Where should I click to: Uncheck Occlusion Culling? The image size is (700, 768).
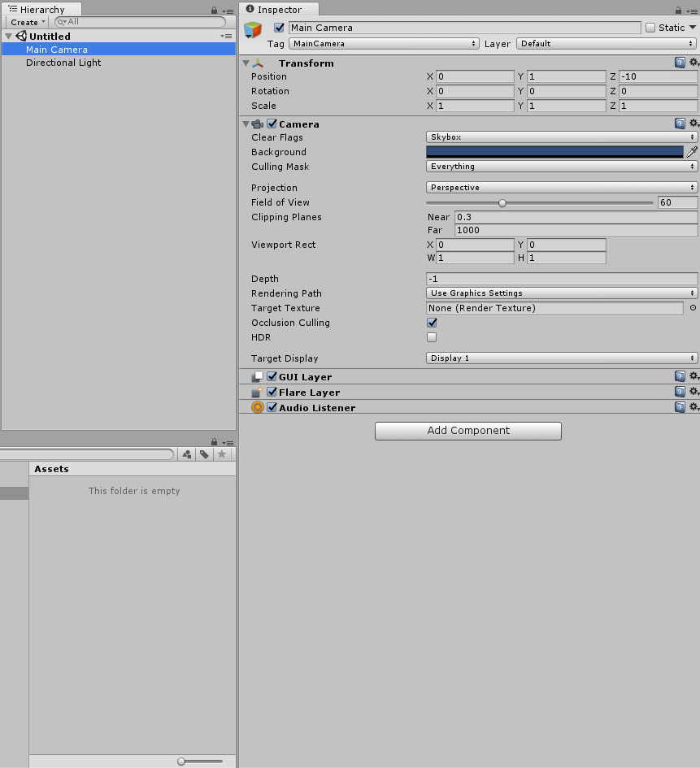click(x=432, y=323)
